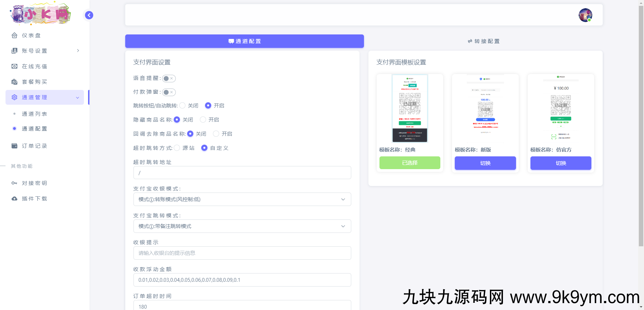This screenshot has height=310, width=644.
Task: Click the 通道管理 gear icon
Action: click(14, 97)
